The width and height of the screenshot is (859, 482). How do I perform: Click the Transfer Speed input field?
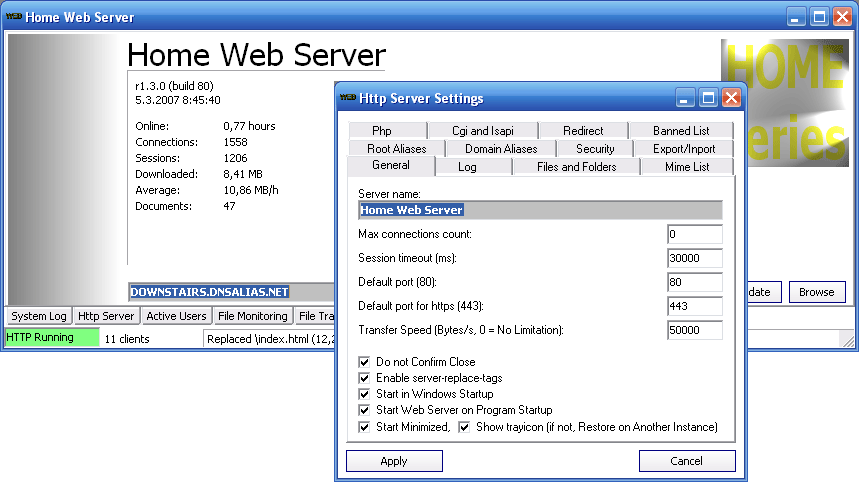694,330
